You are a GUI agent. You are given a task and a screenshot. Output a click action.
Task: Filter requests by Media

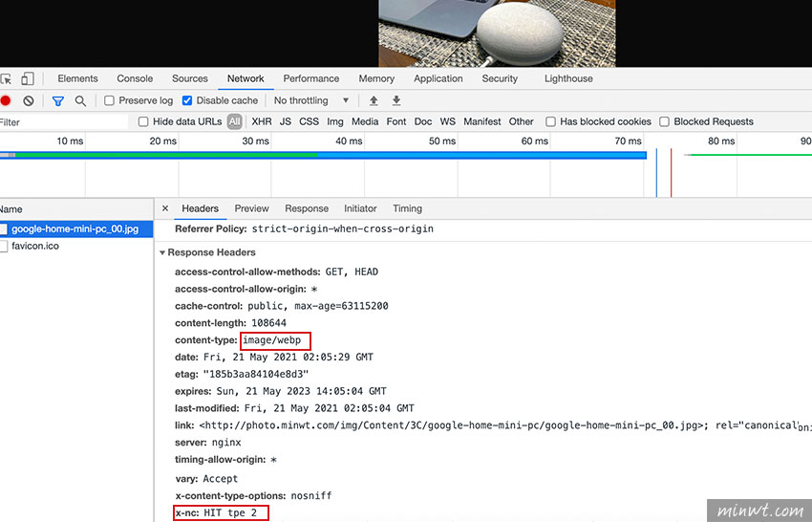pos(365,121)
